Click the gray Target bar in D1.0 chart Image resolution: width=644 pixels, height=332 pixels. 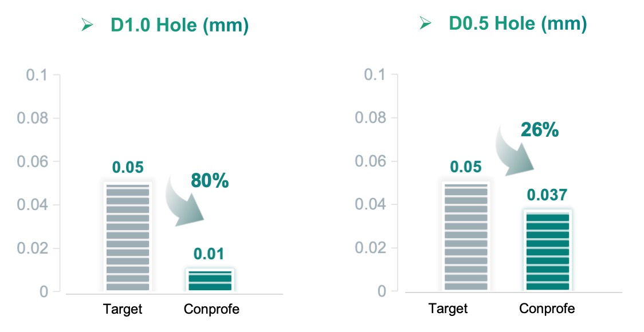(x=127, y=238)
